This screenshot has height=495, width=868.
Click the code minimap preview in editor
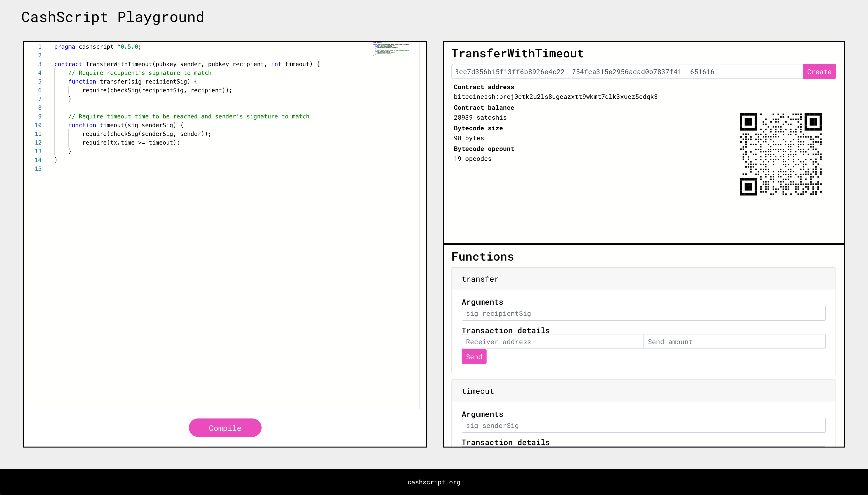[x=392, y=49]
